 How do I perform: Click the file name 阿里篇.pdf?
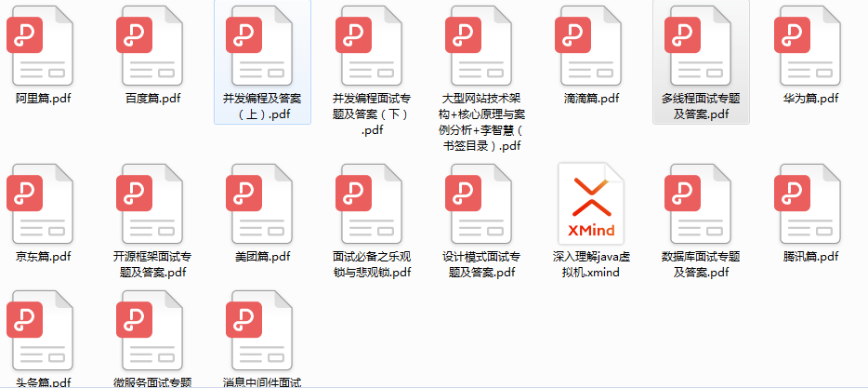click(43, 99)
